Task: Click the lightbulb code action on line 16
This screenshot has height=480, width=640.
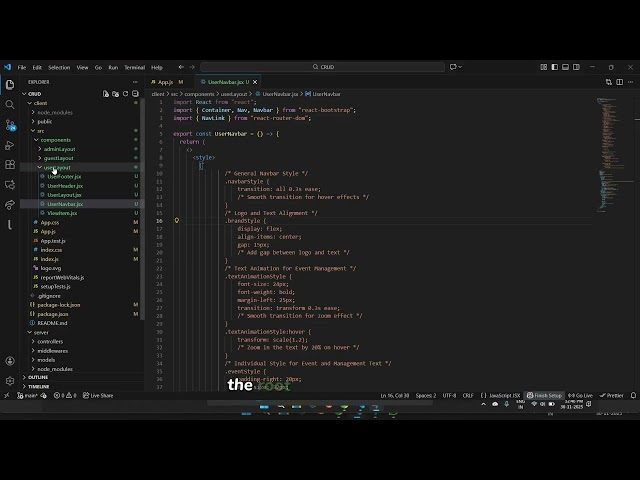Action: [176, 220]
